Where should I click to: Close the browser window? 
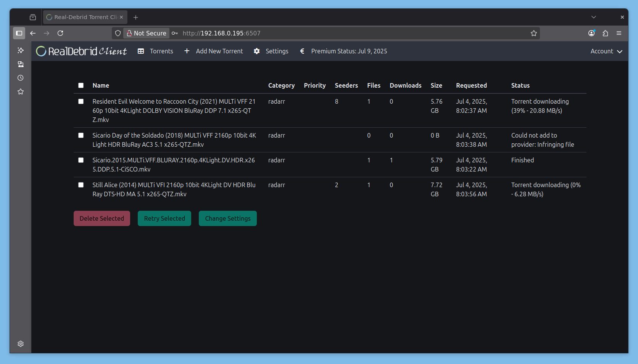coord(622,17)
